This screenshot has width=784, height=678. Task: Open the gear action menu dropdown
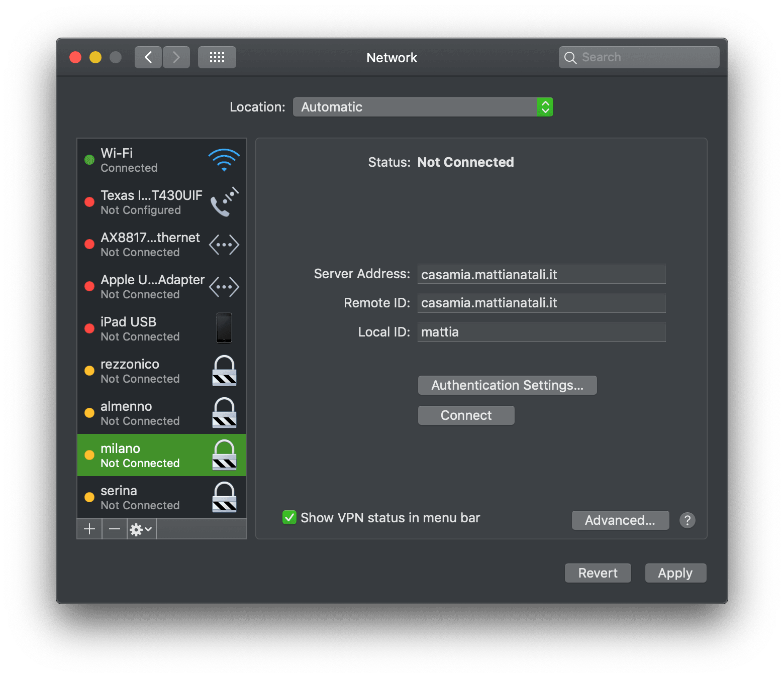point(141,529)
